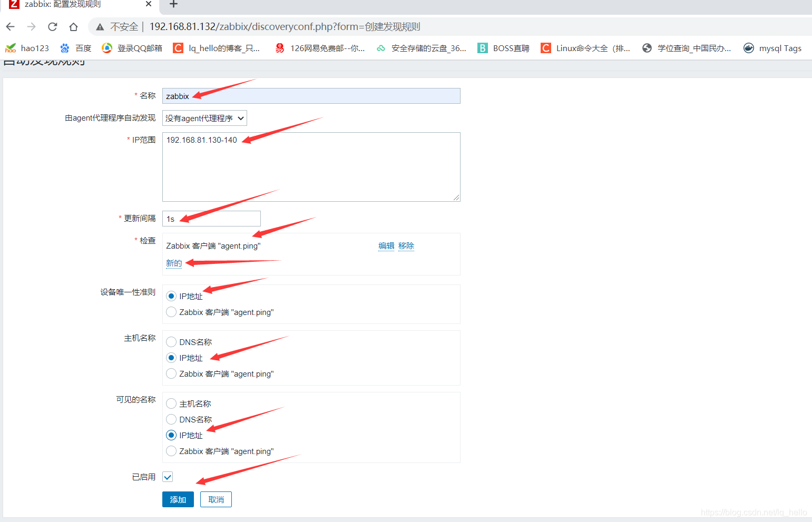Click 新的 link to add check
The width and height of the screenshot is (812, 522).
(x=174, y=263)
